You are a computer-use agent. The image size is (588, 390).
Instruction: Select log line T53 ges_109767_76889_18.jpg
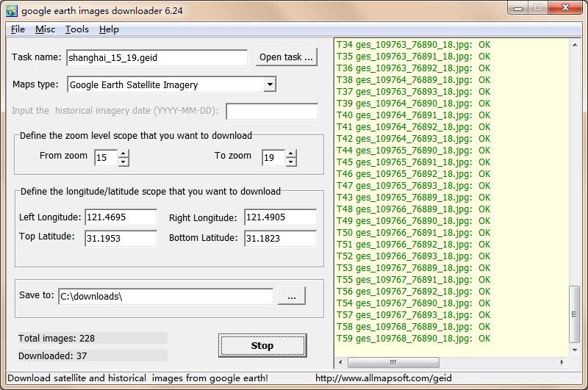413,268
